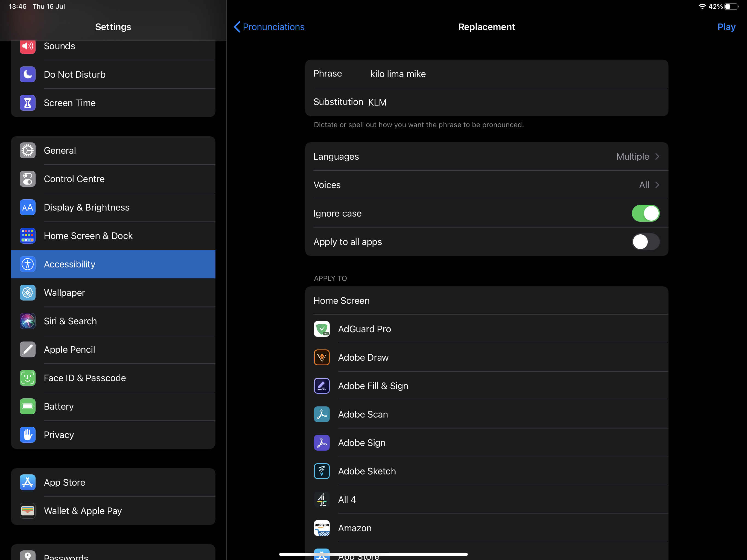Open Face ID & Passcode icon

(x=28, y=378)
